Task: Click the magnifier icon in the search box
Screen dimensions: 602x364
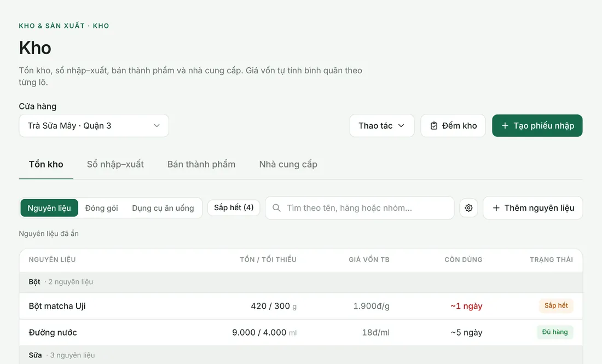Action: 276,207
